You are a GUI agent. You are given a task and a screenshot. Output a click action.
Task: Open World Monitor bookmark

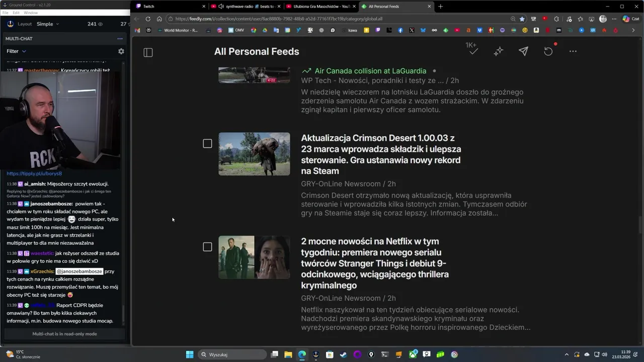tap(177, 30)
